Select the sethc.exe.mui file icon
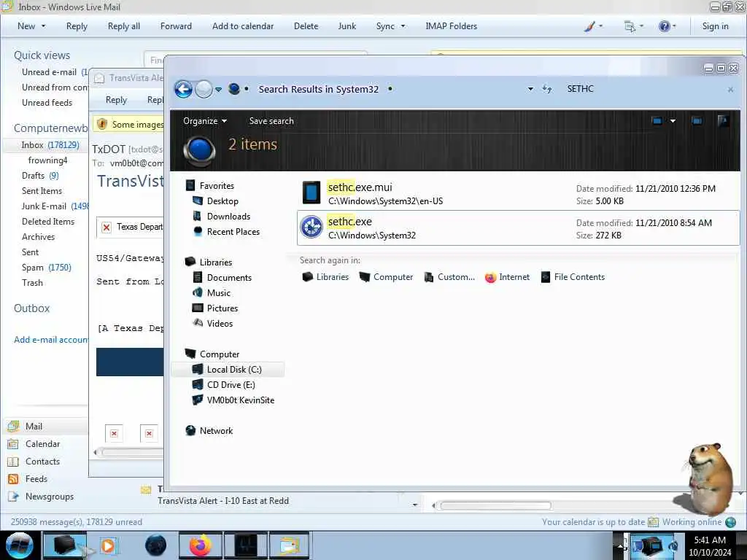Screen dimensions: 747x560 [311, 192]
